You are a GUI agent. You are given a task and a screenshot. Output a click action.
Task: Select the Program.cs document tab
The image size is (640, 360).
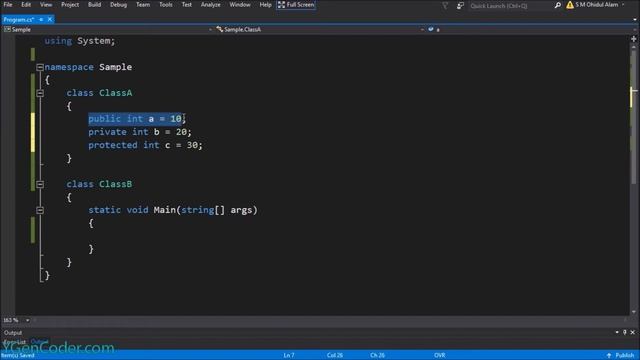(x=19, y=19)
